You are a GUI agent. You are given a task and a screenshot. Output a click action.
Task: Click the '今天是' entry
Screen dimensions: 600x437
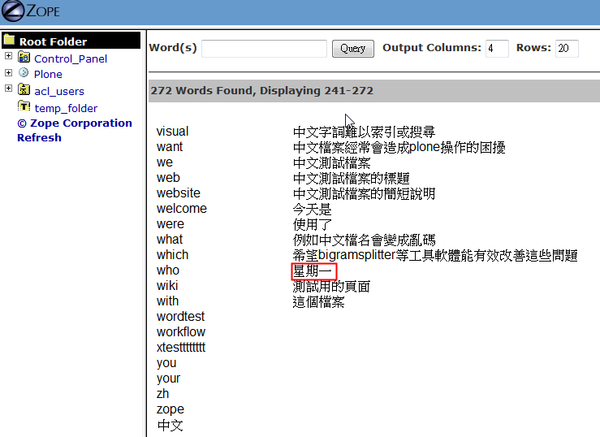(x=312, y=209)
